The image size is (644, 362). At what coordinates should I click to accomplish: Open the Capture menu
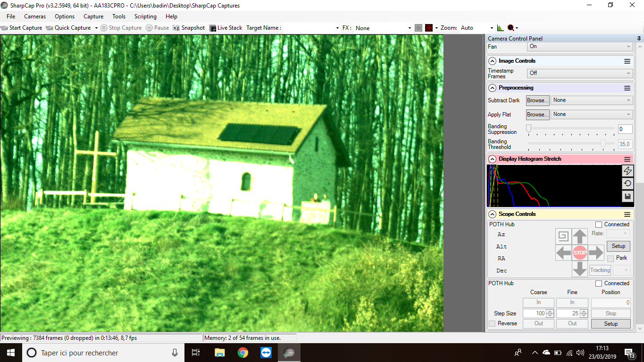93,16
